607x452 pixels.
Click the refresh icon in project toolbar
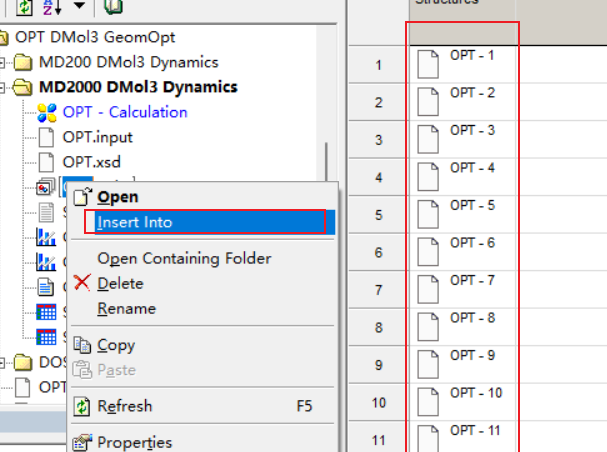24,7
